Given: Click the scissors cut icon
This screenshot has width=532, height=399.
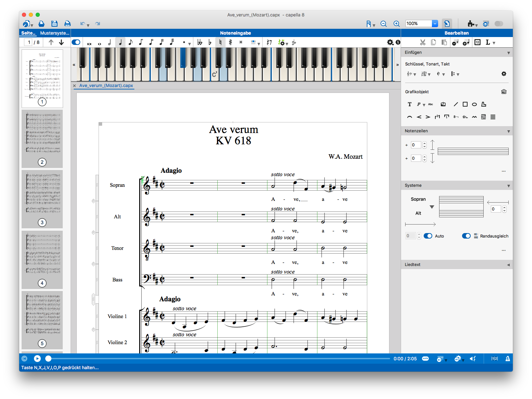Looking at the screenshot, I should point(423,42).
